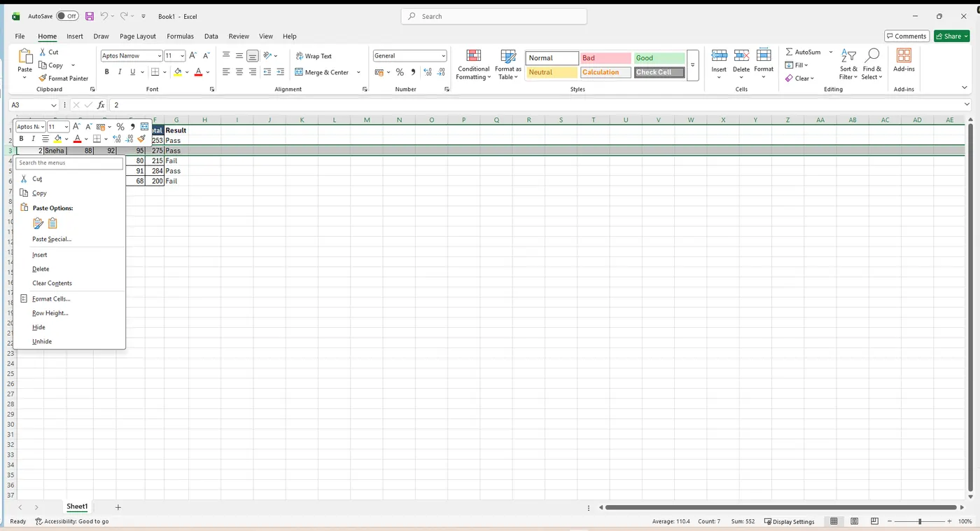Click the Decrease Decimal icon in ribbon
The image size is (980, 531).
[442, 72]
